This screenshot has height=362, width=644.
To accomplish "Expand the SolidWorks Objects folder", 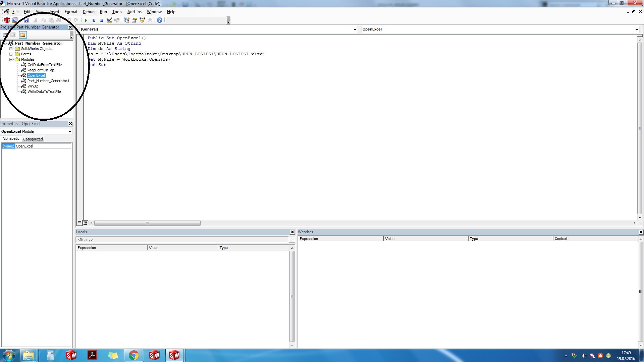I will coord(11,49).
